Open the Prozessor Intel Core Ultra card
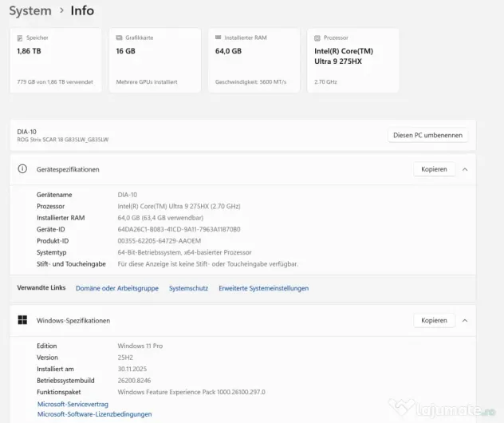Screen dimensions: 504x423 pos(353,61)
